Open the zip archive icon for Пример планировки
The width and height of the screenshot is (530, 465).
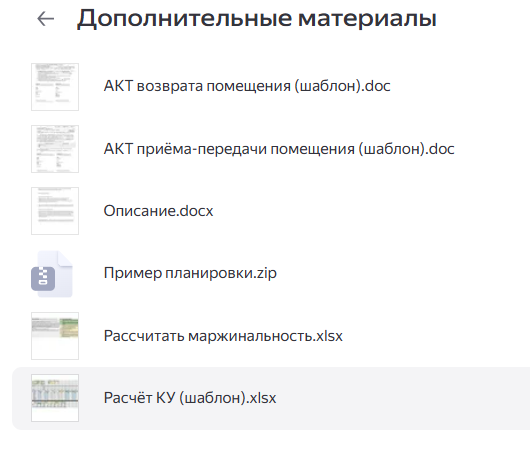pyautogui.click(x=52, y=274)
